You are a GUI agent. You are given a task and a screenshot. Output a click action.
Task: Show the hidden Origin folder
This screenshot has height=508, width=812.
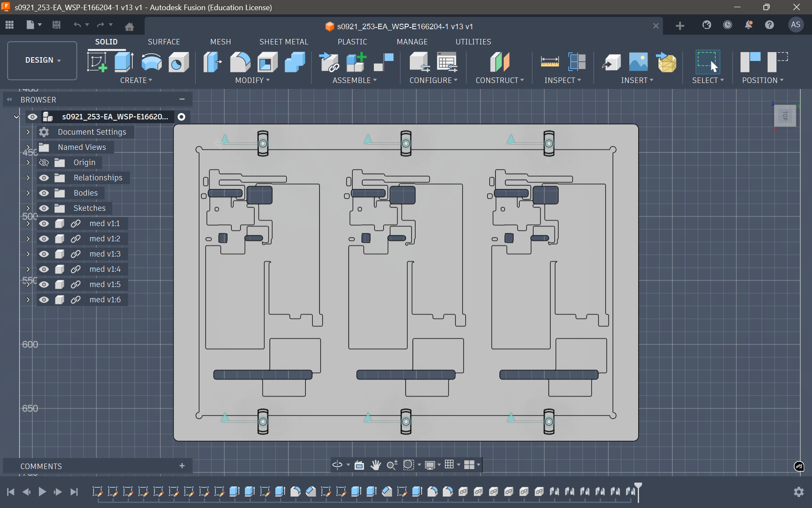(44, 163)
